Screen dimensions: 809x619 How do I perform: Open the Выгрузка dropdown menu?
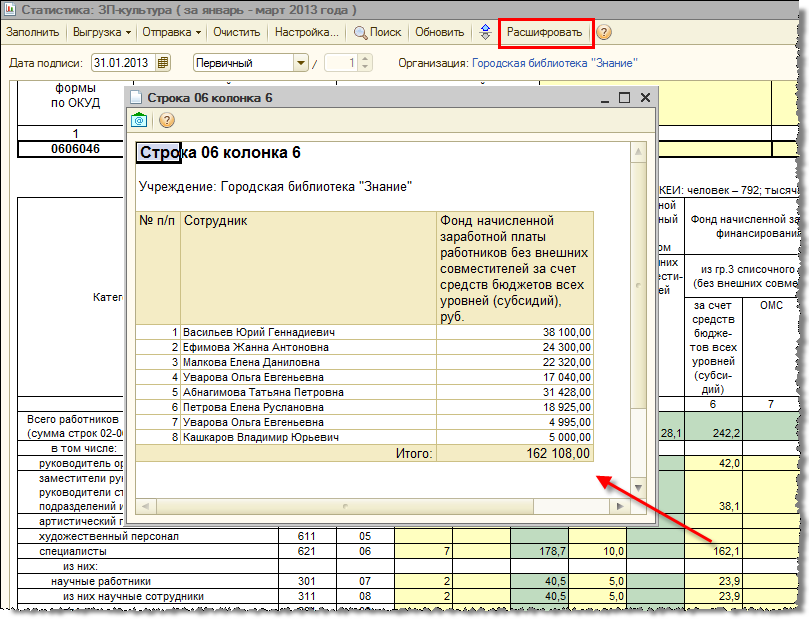click(x=100, y=32)
